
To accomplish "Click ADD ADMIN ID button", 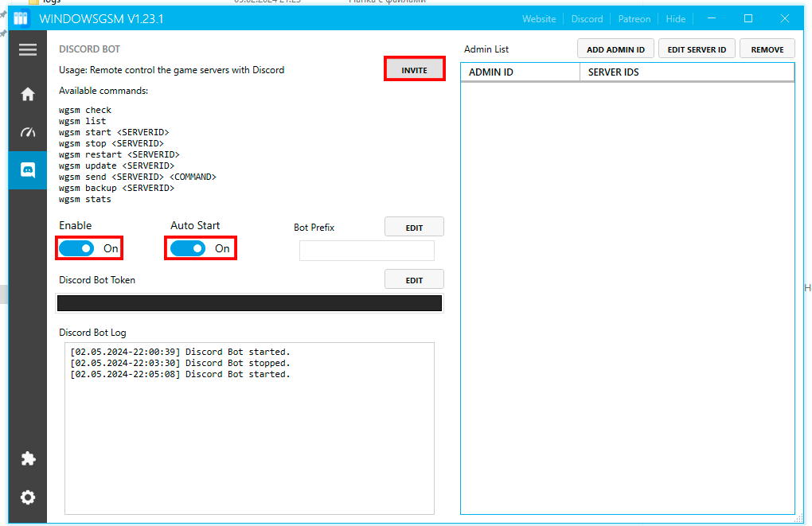I will tap(615, 49).
